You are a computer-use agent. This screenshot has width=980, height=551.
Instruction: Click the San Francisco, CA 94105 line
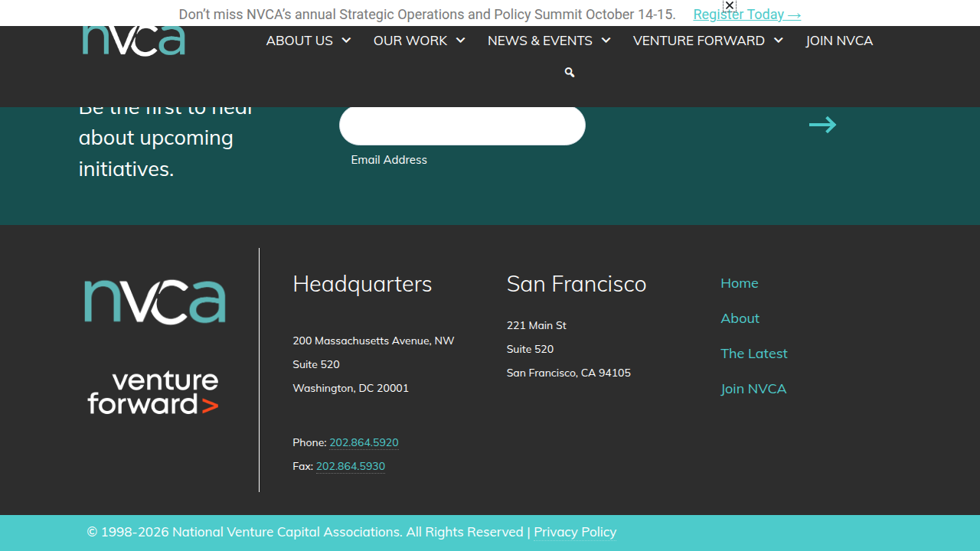click(x=569, y=373)
